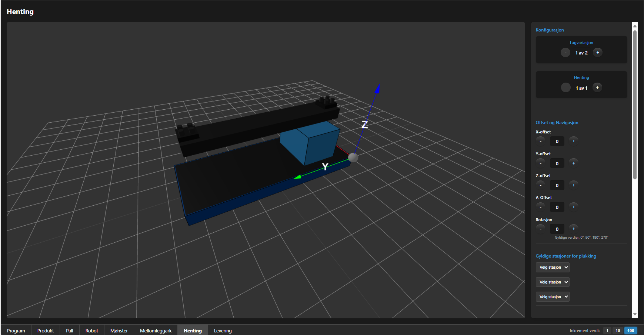
Task: Click the '1 av 1' Henting value
Action: coord(581,88)
